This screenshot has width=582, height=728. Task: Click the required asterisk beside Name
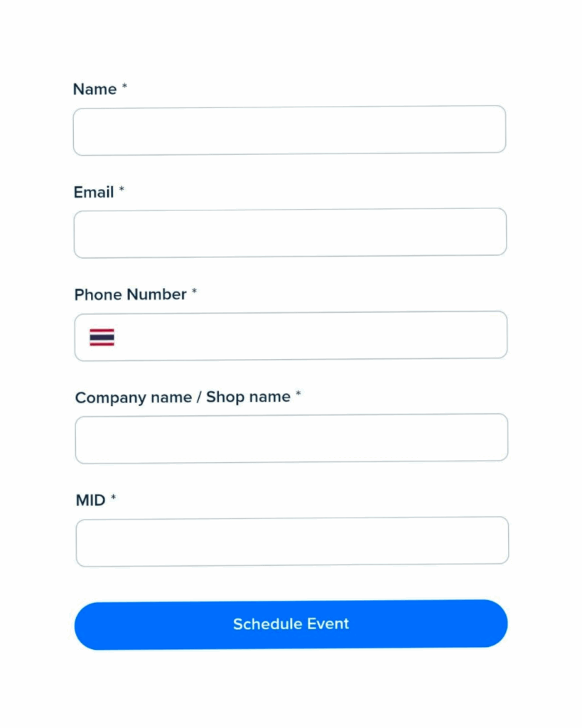point(124,87)
